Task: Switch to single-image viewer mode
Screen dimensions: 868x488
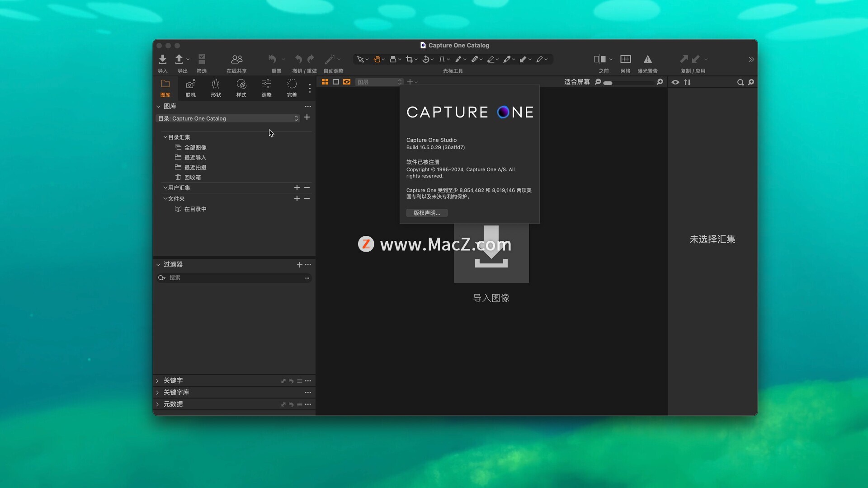Action: pos(336,82)
